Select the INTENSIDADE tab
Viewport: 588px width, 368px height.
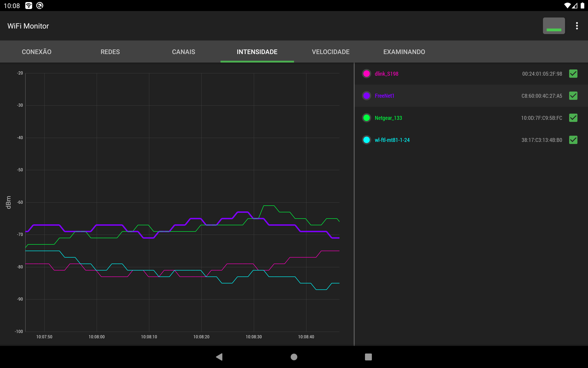click(x=257, y=52)
